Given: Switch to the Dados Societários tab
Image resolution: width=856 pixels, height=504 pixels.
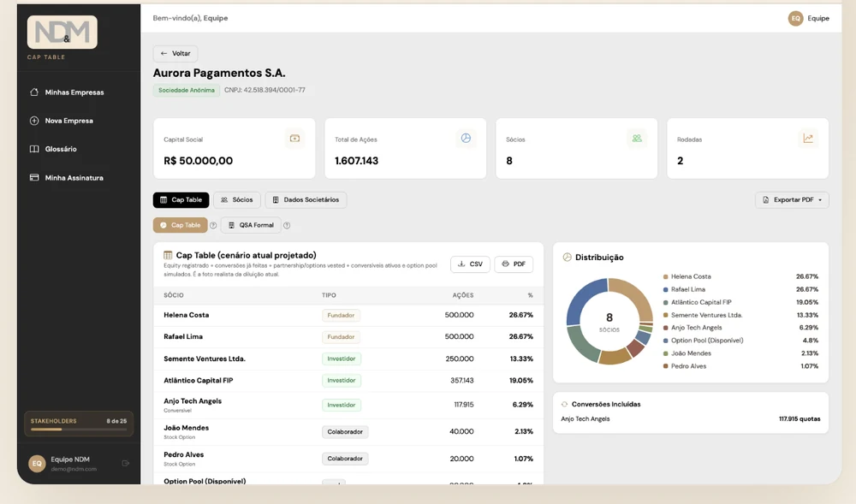Looking at the screenshot, I should tap(306, 199).
